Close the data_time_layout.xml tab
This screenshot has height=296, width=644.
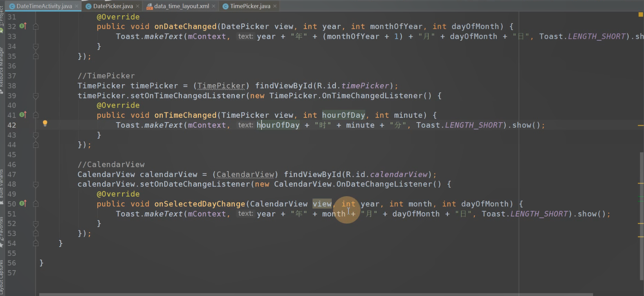pos(213,6)
